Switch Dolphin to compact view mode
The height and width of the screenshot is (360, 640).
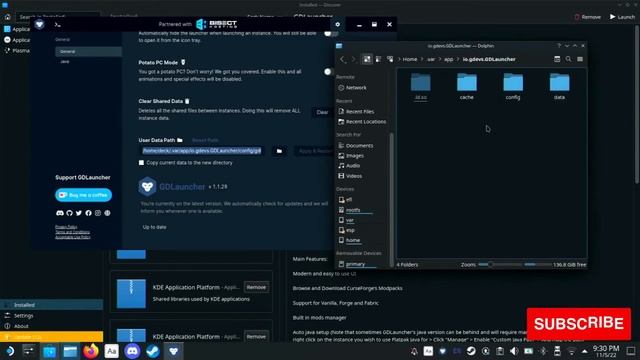(378, 59)
